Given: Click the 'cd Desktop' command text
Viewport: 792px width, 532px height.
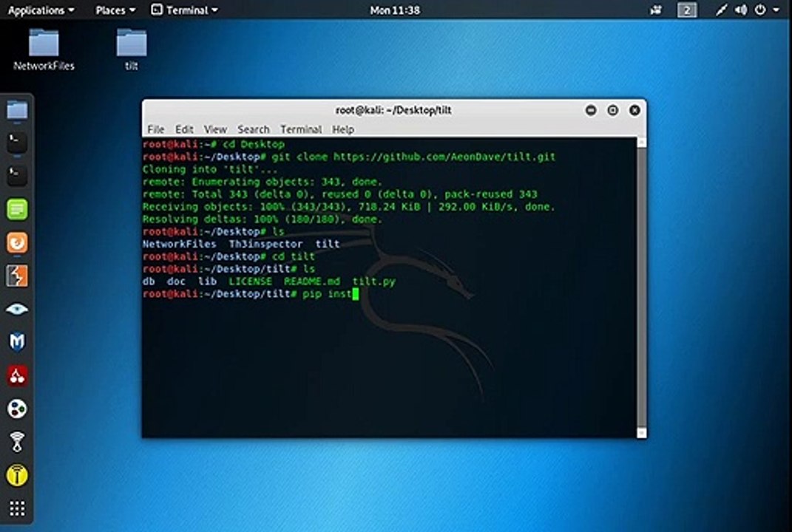Looking at the screenshot, I should 254,144.
